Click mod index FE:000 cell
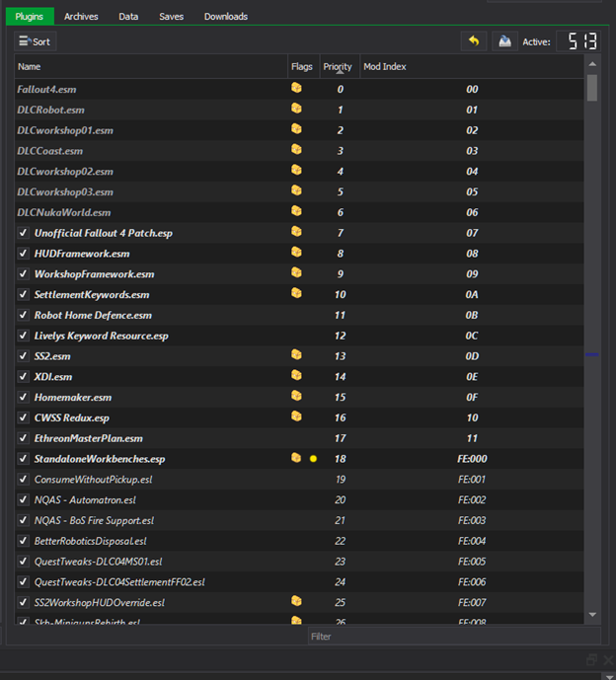This screenshot has width=616, height=680. pos(472,459)
